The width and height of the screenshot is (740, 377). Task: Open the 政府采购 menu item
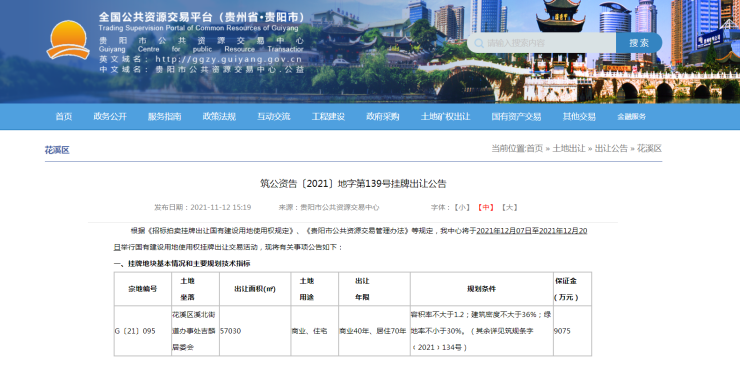point(382,117)
